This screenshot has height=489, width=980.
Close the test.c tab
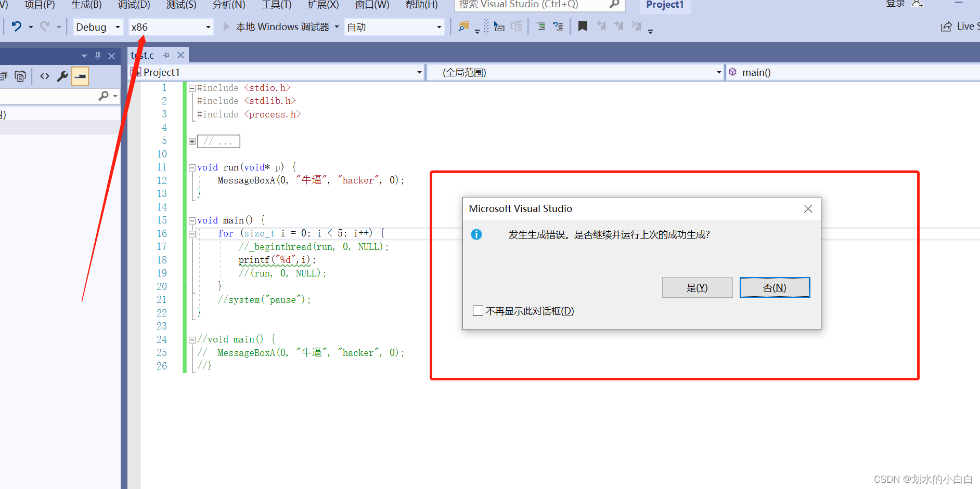[180, 55]
